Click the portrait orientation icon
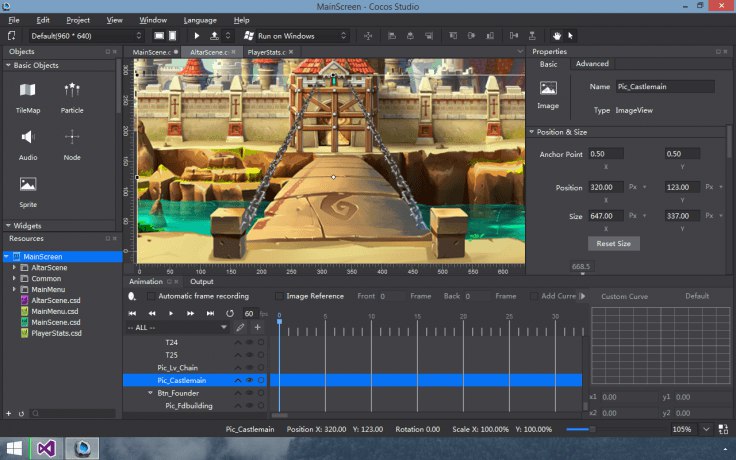736x460 pixels. pyautogui.click(x=172, y=36)
